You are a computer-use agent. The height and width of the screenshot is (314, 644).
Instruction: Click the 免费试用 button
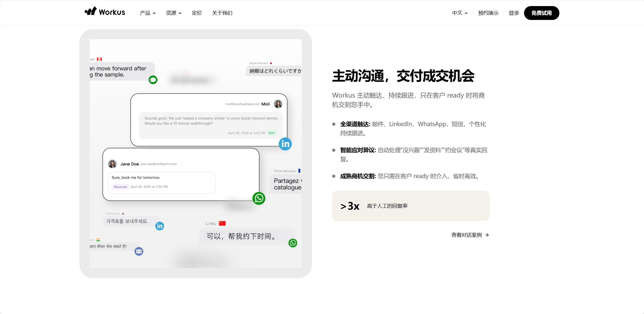coord(541,13)
